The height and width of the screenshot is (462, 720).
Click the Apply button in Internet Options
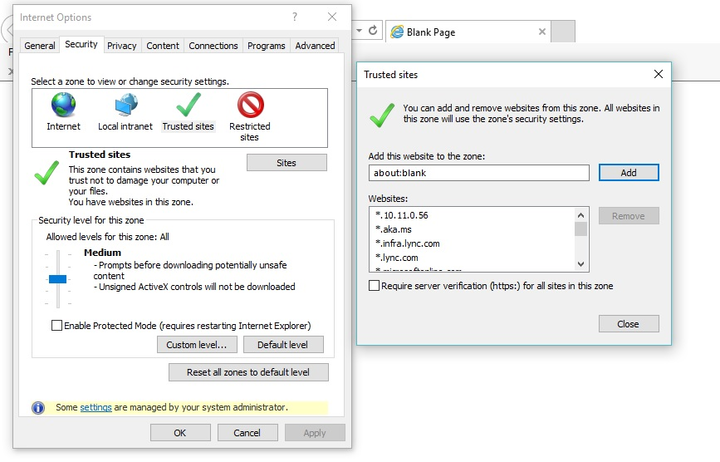(315, 433)
